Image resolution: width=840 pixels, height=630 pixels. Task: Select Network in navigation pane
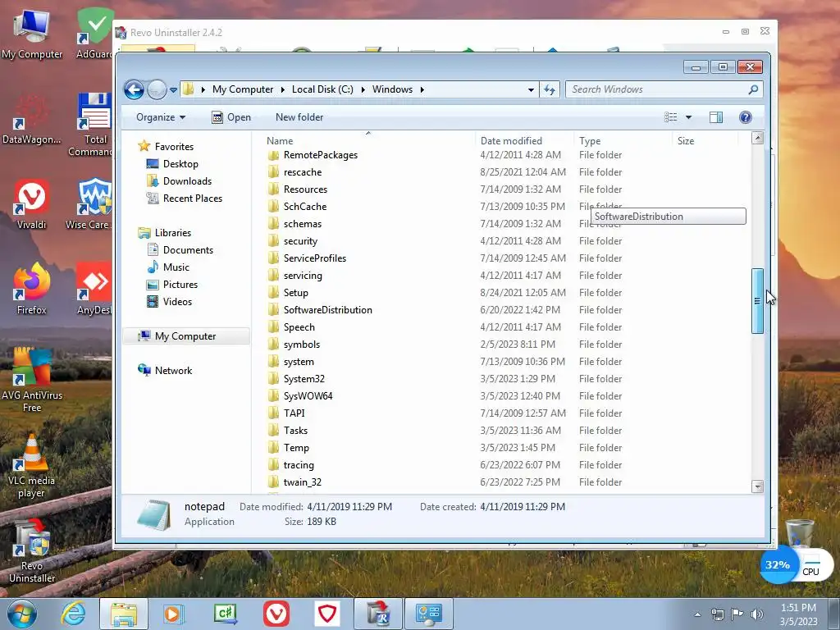[173, 370]
